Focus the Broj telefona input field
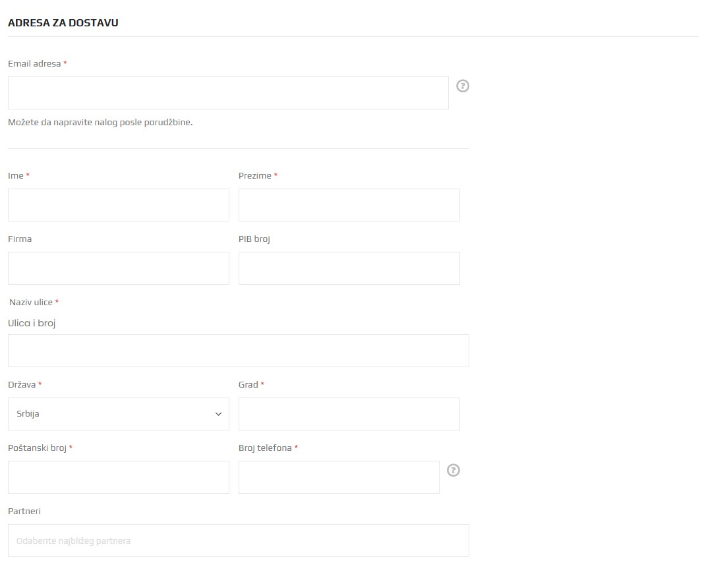702x588 pixels. (x=339, y=477)
